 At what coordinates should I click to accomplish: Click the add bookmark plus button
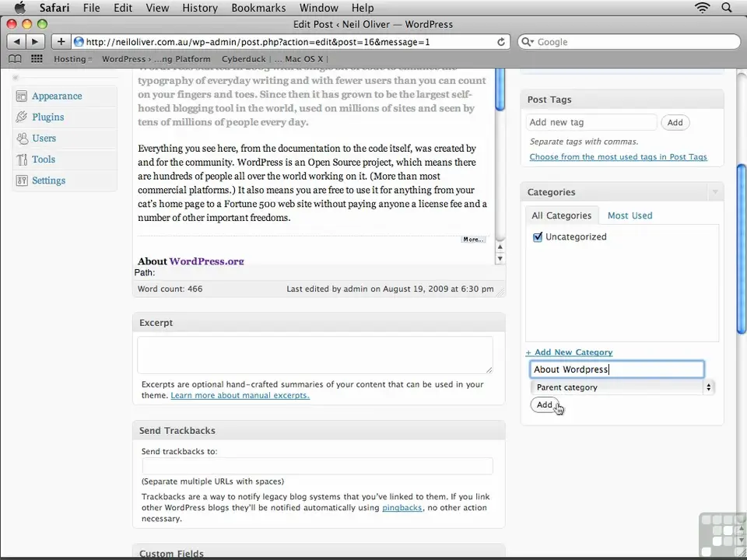tap(61, 42)
